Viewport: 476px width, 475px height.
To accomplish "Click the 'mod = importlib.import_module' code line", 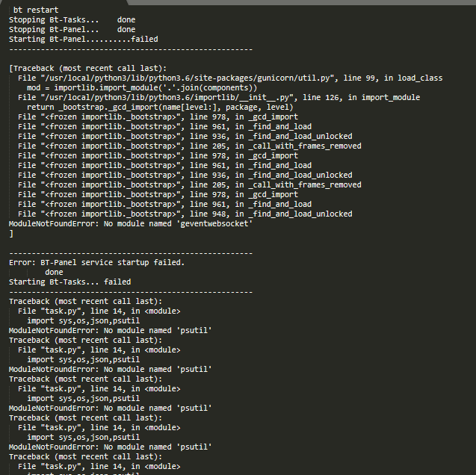I will click(x=142, y=87).
